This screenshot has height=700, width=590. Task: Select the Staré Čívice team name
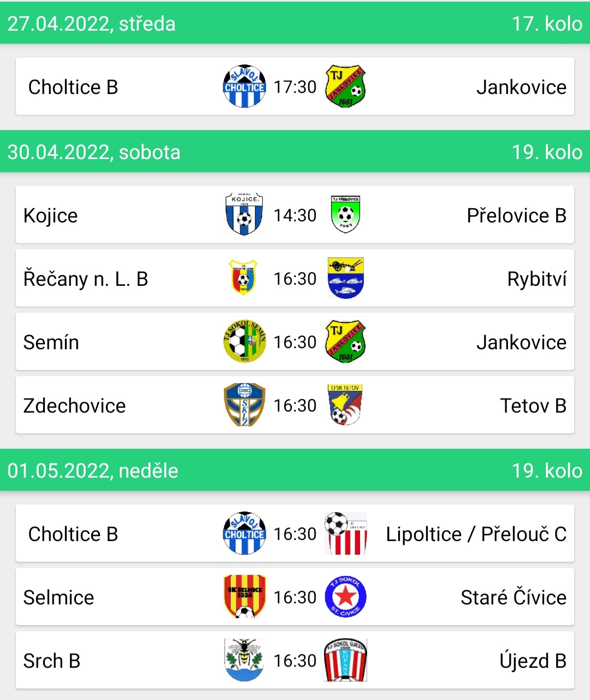coord(514,597)
